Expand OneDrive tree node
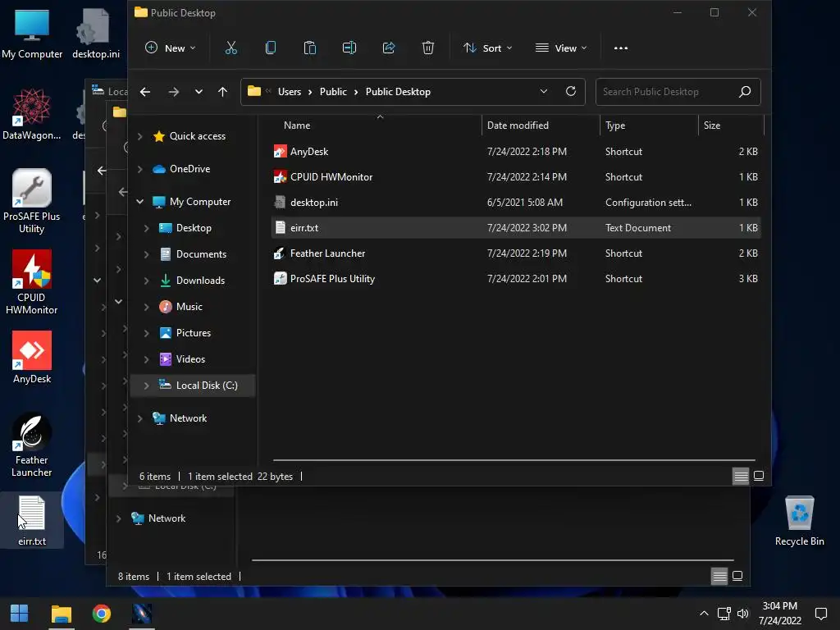 tap(139, 169)
